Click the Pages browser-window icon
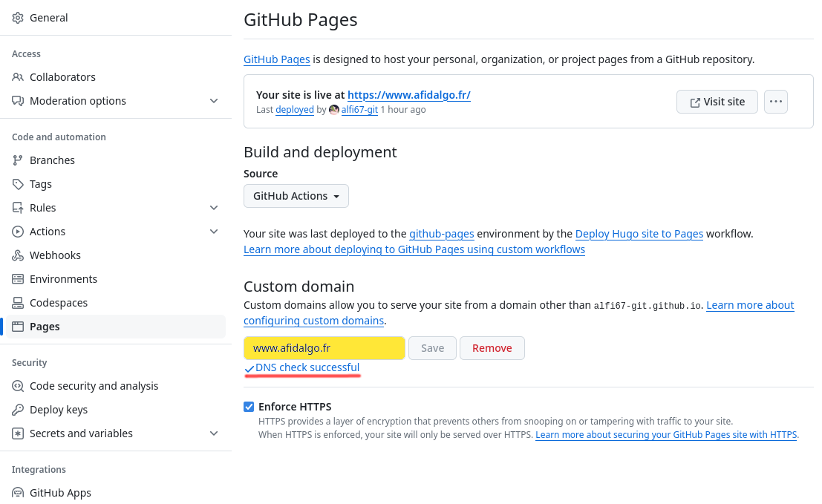 coord(18,327)
